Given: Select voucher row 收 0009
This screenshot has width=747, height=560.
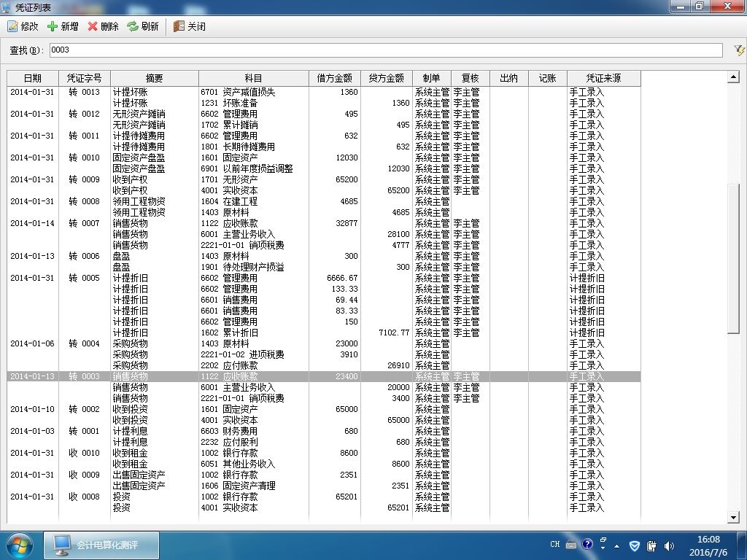Looking at the screenshot, I should tap(324, 475).
